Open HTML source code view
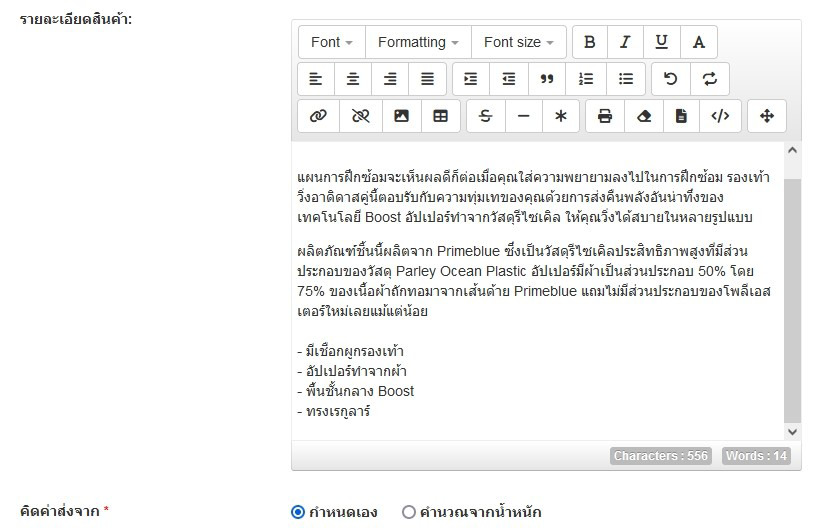The width and height of the screenshot is (830, 530). (720, 116)
